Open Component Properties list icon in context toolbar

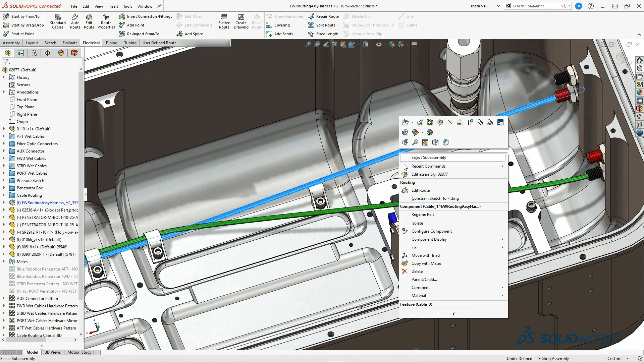tap(500, 123)
